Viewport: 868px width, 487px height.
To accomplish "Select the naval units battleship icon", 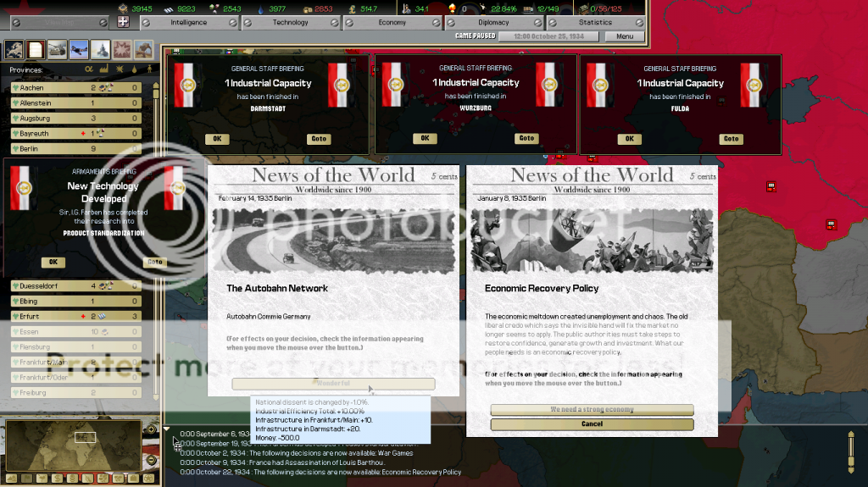I will point(100,50).
